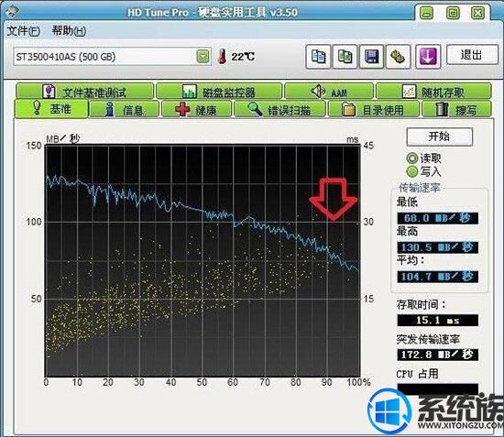Expand the ST3500410AS drive dropdown arrow
This screenshot has width=504, height=437.
(x=203, y=57)
